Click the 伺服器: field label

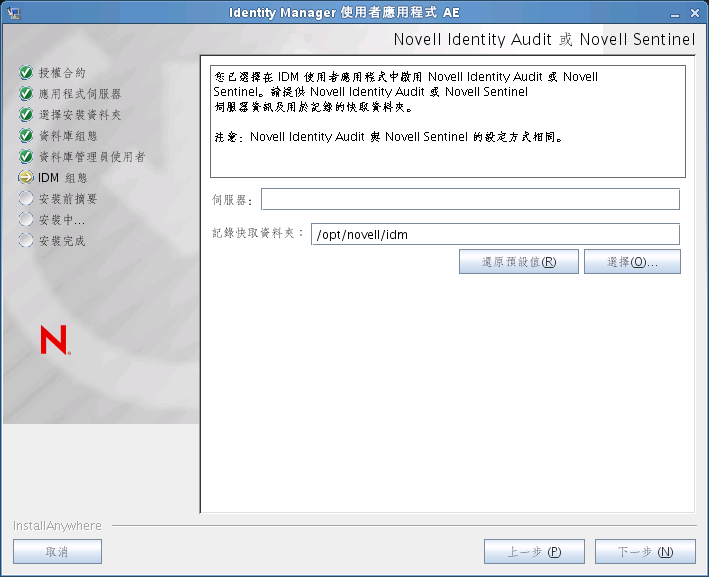click(232, 200)
